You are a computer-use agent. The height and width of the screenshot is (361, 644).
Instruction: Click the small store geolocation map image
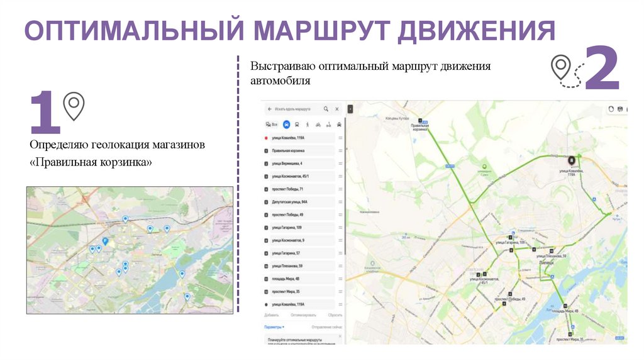click(130, 250)
